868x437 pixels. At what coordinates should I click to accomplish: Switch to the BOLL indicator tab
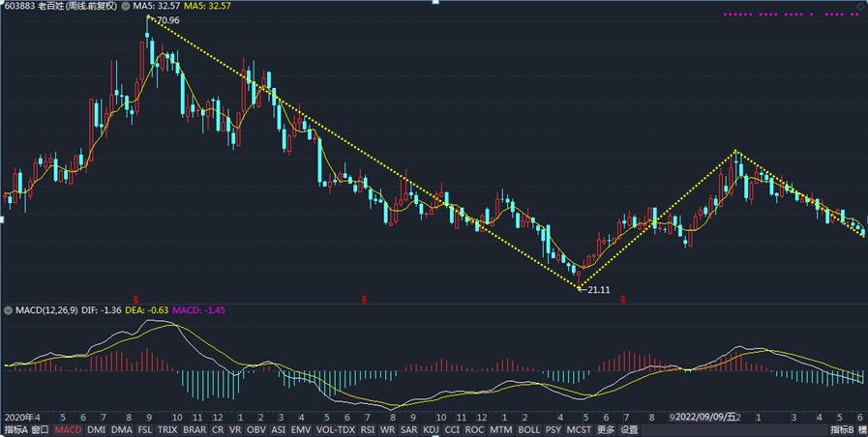coord(528,430)
